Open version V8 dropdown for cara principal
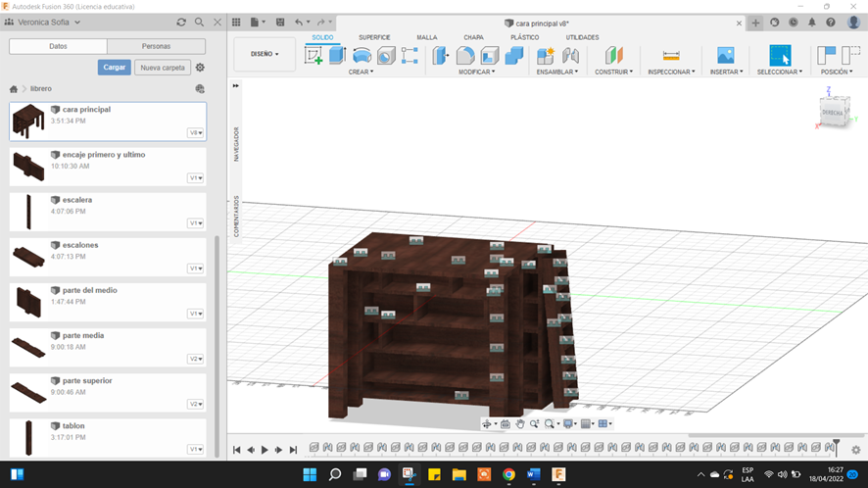This screenshot has width=868, height=488. coord(195,133)
